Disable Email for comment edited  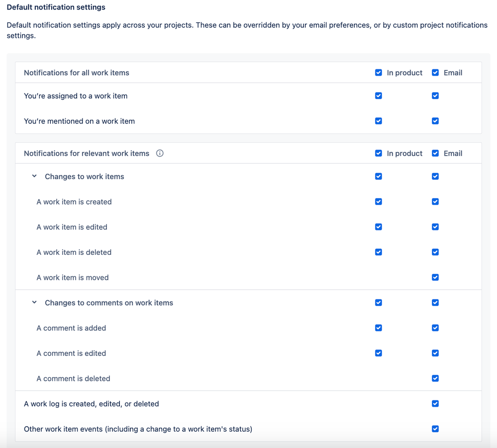(x=435, y=353)
